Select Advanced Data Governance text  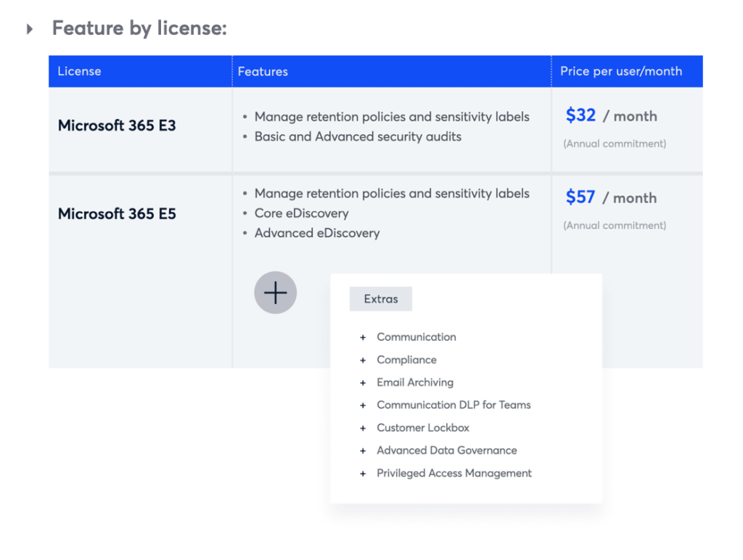pyautogui.click(x=447, y=450)
